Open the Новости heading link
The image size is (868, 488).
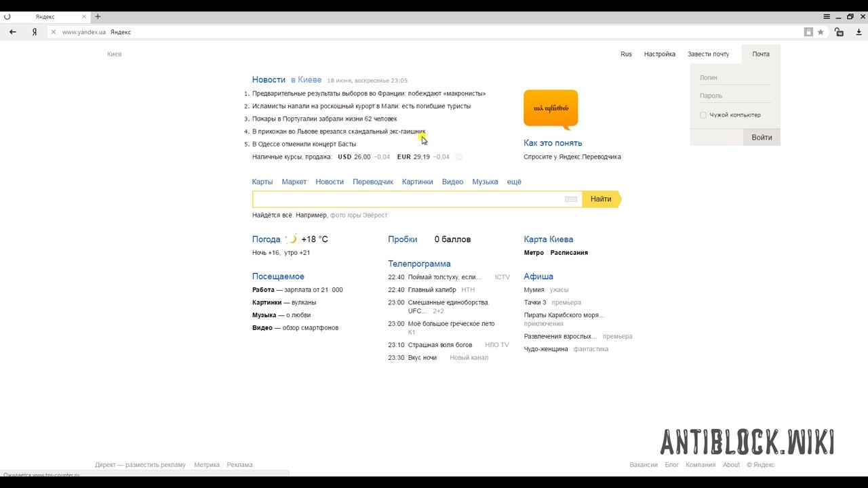(x=269, y=80)
